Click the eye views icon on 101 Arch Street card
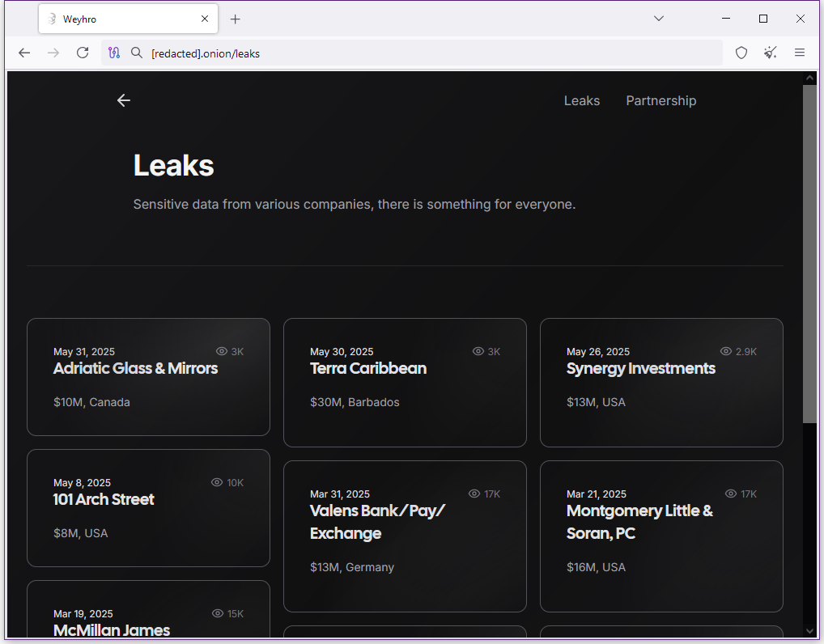Screen dimensions: 824x644 click(217, 482)
